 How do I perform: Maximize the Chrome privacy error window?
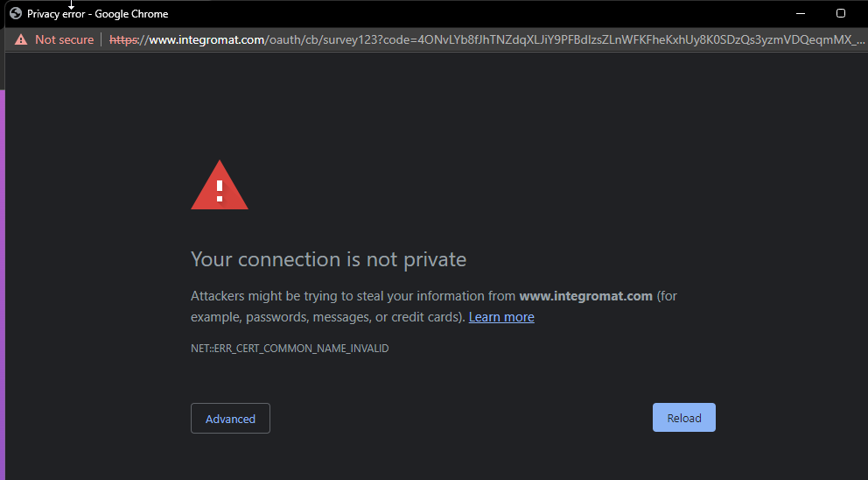[x=840, y=13]
